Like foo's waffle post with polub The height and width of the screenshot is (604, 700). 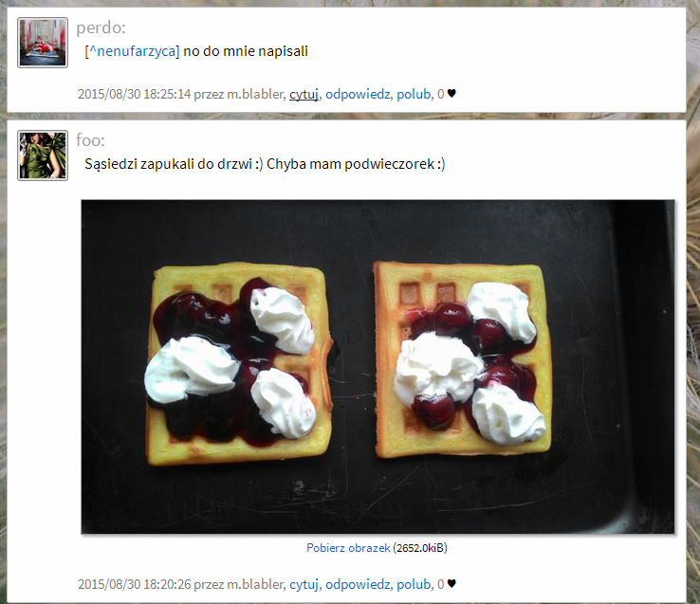414,584
